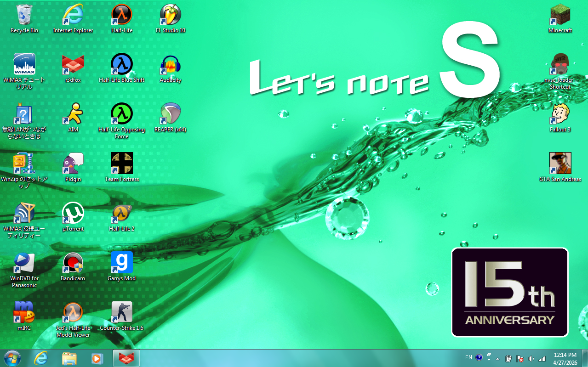Click the Fallout 3 Vault Boy icon
Screen dimensions: 588x367
coord(560,114)
